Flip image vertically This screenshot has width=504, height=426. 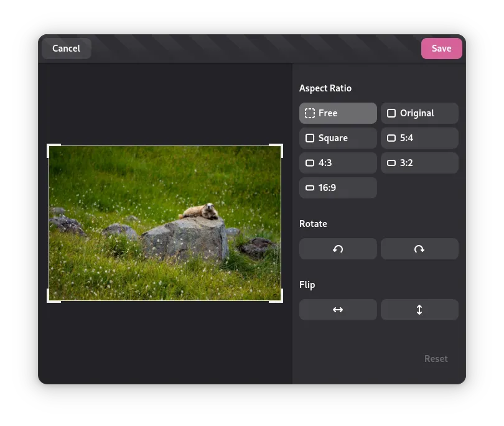[x=419, y=310]
